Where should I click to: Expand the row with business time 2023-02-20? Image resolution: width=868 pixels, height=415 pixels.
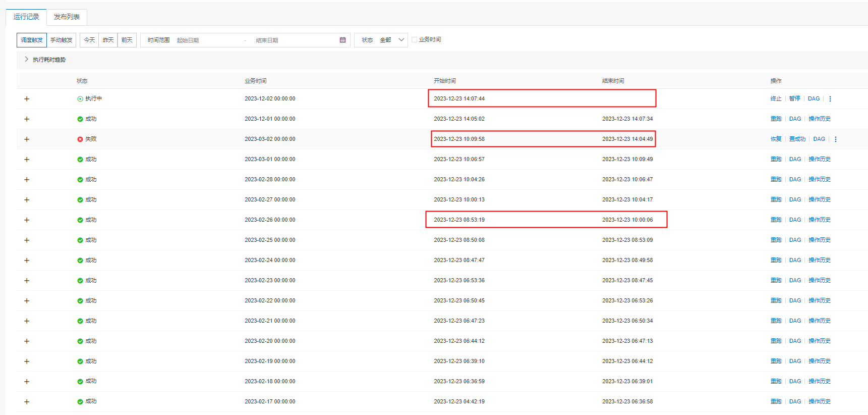(27, 341)
